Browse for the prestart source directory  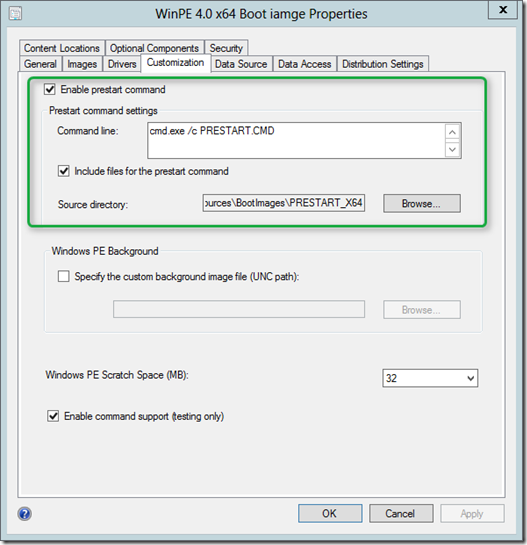[x=422, y=203]
